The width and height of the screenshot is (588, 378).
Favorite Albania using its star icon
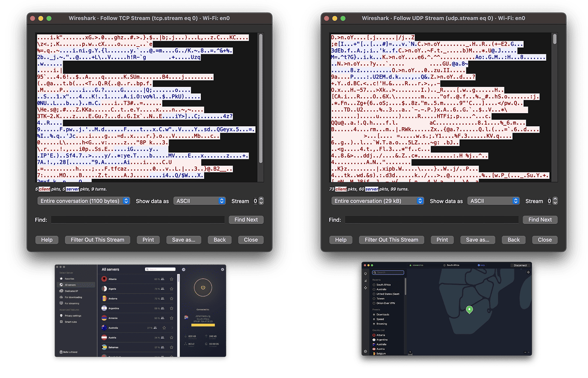click(171, 279)
